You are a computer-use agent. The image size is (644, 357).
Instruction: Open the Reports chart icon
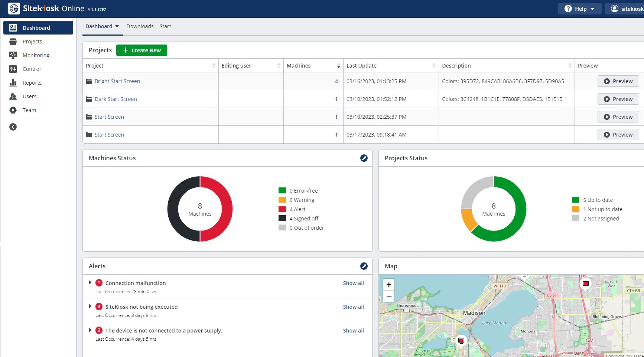[x=13, y=83]
